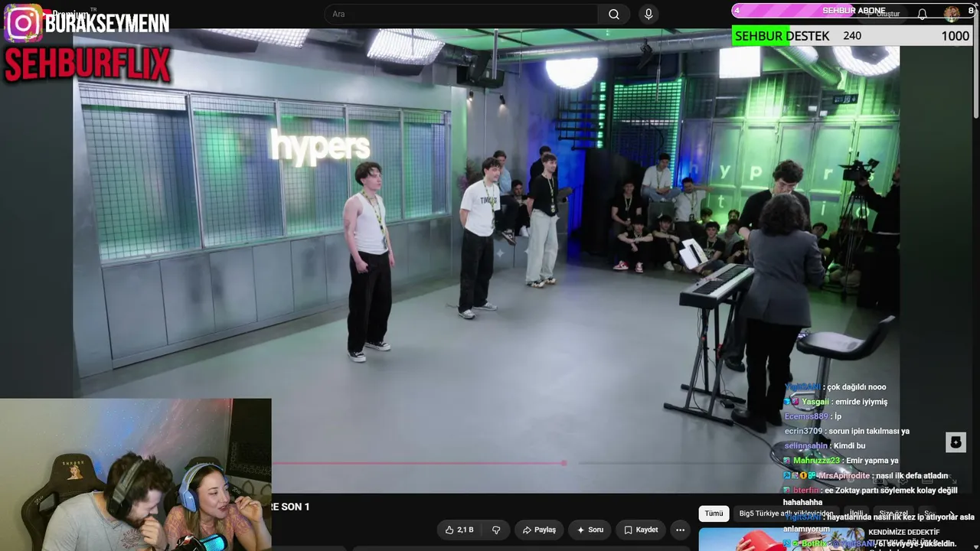Click the SEHBUR ABONE goal bar
Viewport: 980px width, 551px height.
[853, 11]
